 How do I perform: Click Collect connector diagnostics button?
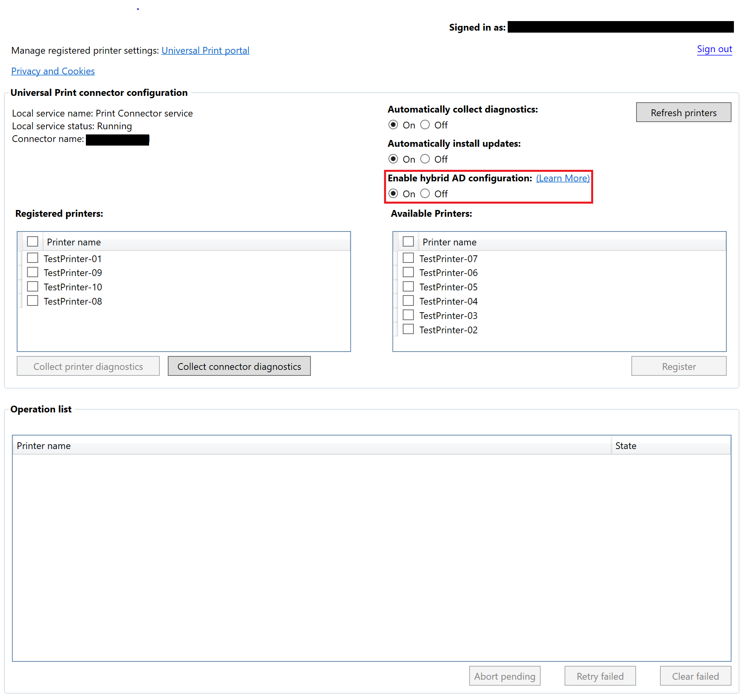coord(239,366)
